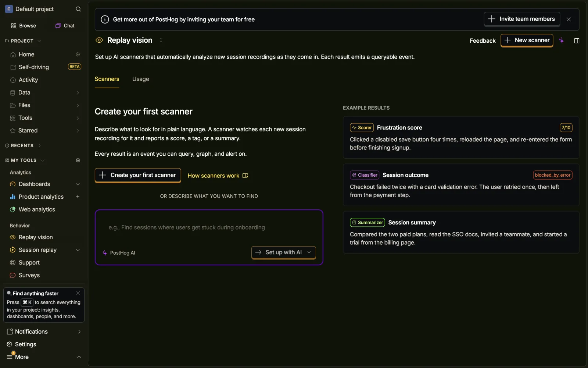Click Create your first scanner
588x368 pixels.
138,175
